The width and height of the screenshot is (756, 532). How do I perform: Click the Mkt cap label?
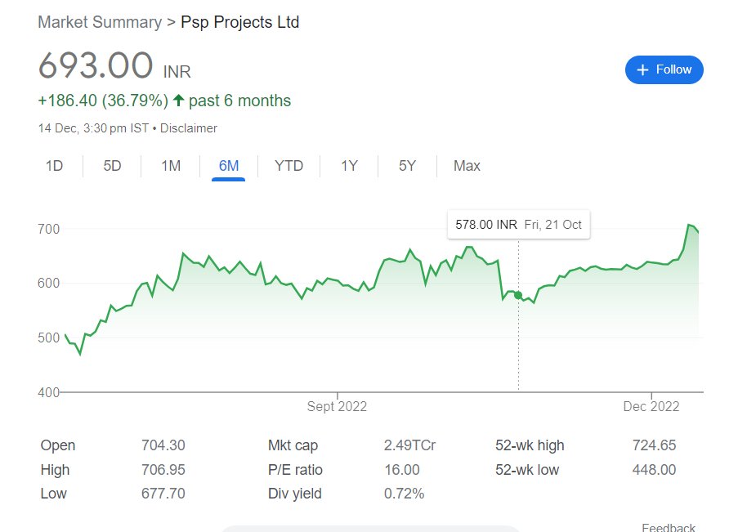click(293, 445)
